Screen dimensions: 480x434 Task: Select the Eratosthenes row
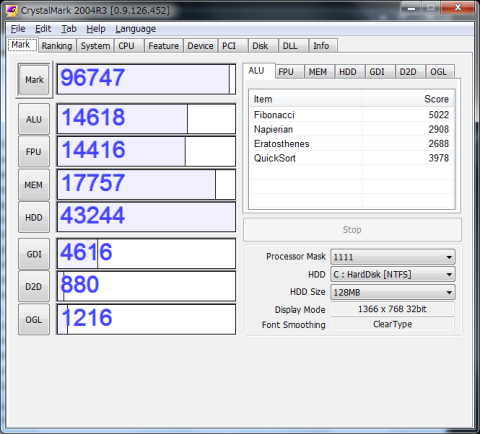pos(351,144)
